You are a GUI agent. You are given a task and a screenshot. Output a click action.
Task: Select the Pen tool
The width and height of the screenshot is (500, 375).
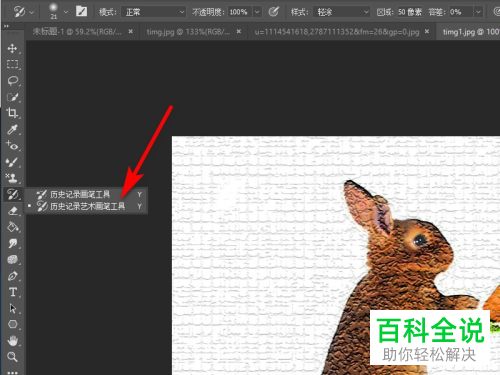[12, 276]
